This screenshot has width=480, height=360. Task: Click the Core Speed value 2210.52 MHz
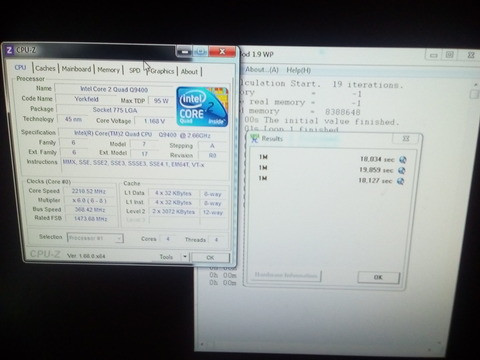pyautogui.click(x=89, y=191)
